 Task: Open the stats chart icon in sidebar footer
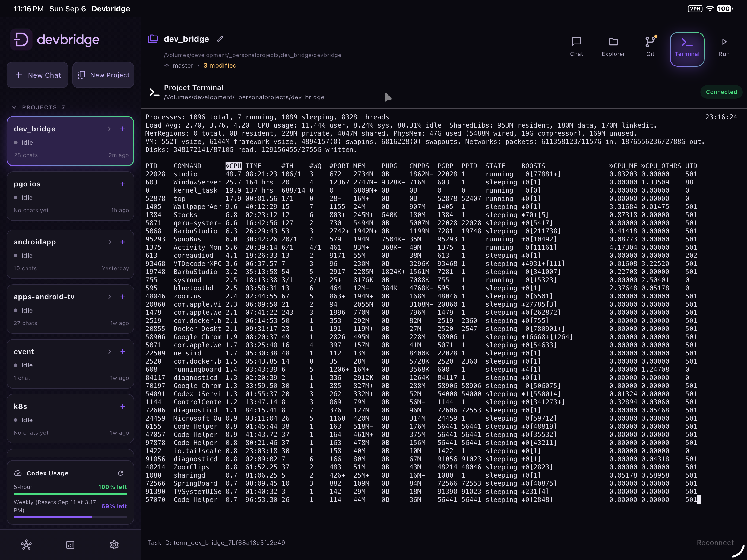(70, 545)
